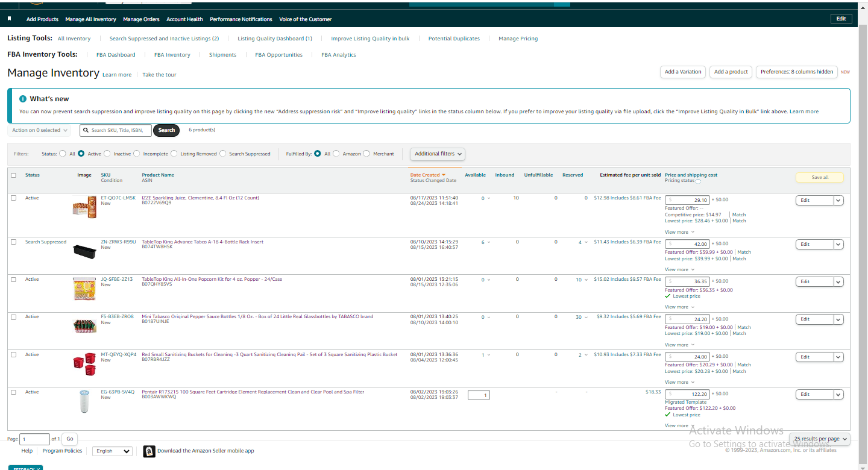Open the Program Policies footer link
This screenshot has width=868, height=470.
click(62, 451)
